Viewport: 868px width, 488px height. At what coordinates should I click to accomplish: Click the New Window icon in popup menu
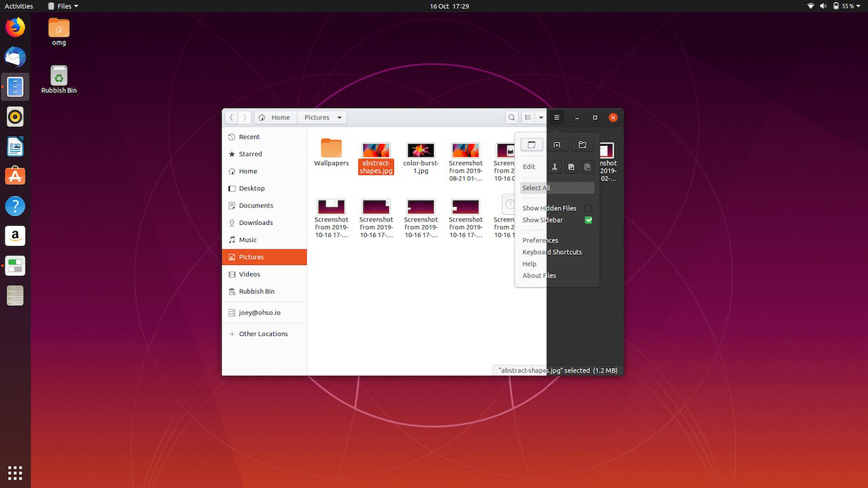[x=532, y=145]
